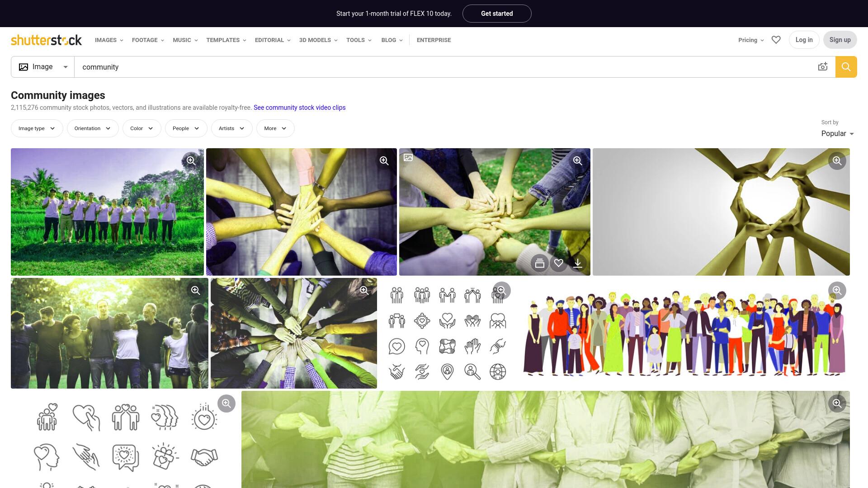Expand the Image type filter
This screenshot has height=488, width=868.
[x=37, y=128]
